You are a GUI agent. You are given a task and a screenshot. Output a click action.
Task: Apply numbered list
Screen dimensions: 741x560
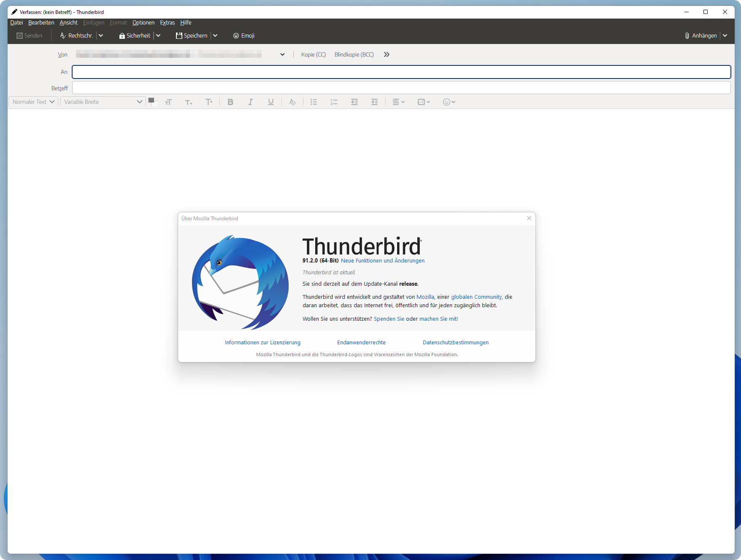pos(334,102)
